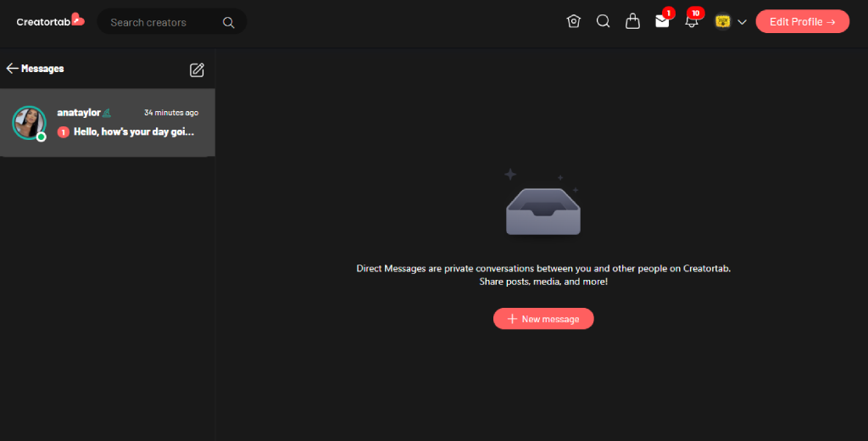The image size is (868, 441).
Task: Expand the profile chevron dropdown
Action: (742, 22)
